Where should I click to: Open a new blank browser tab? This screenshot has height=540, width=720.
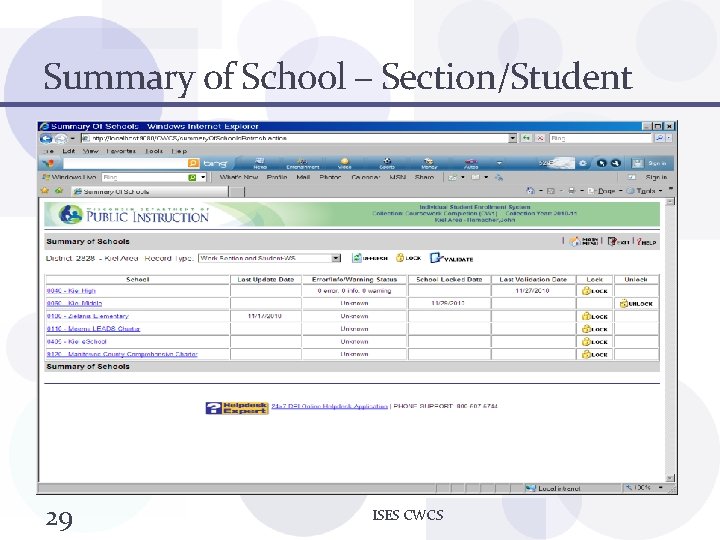coord(236,191)
